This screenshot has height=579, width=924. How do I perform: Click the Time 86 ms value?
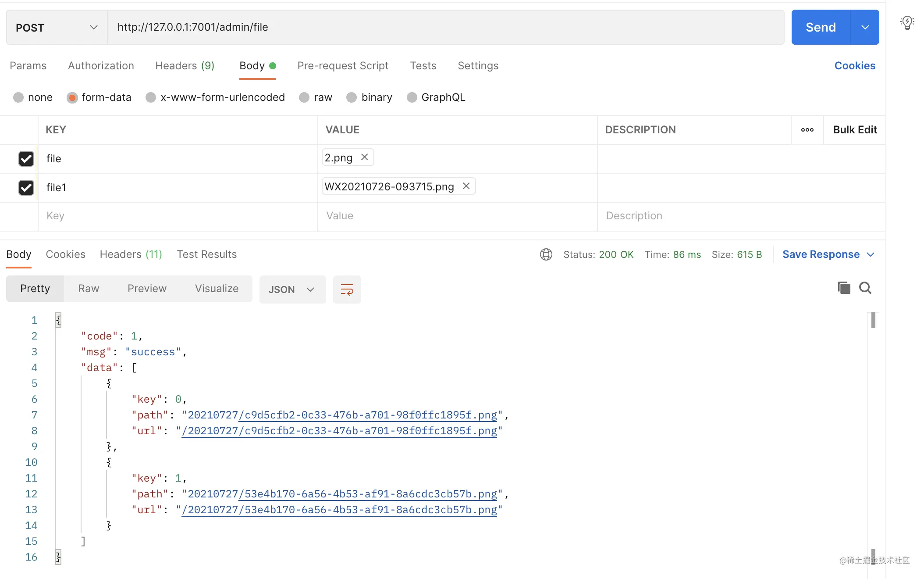[686, 254]
